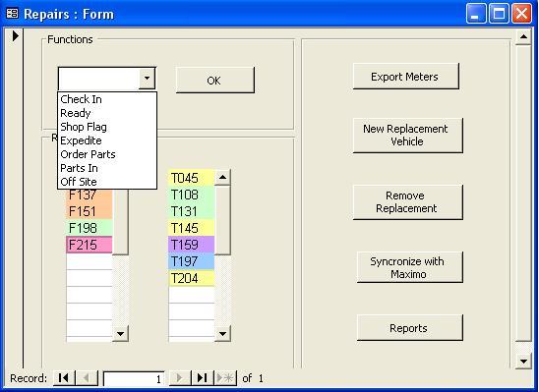Click the OK button

click(215, 80)
